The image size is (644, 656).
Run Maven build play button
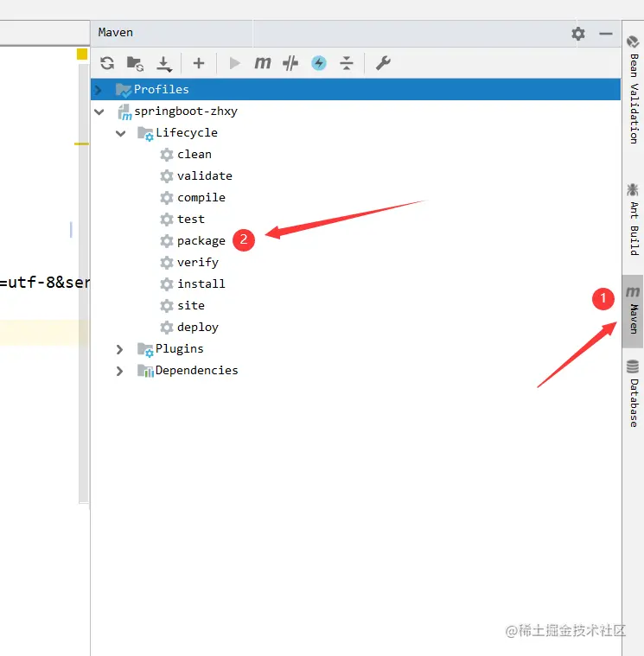(x=235, y=63)
